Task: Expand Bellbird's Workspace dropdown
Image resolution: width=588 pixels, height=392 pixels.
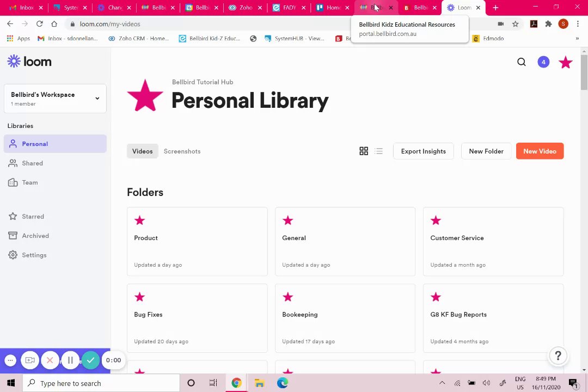Action: tap(55, 99)
